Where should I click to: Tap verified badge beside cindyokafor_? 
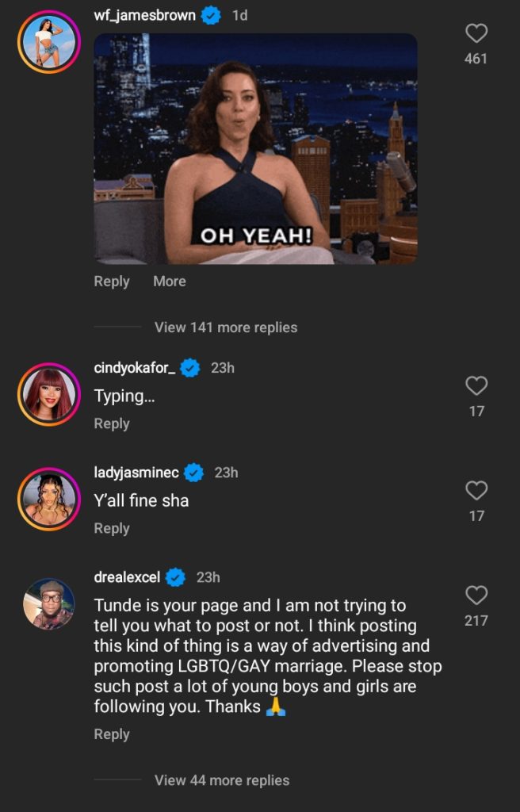tap(189, 368)
